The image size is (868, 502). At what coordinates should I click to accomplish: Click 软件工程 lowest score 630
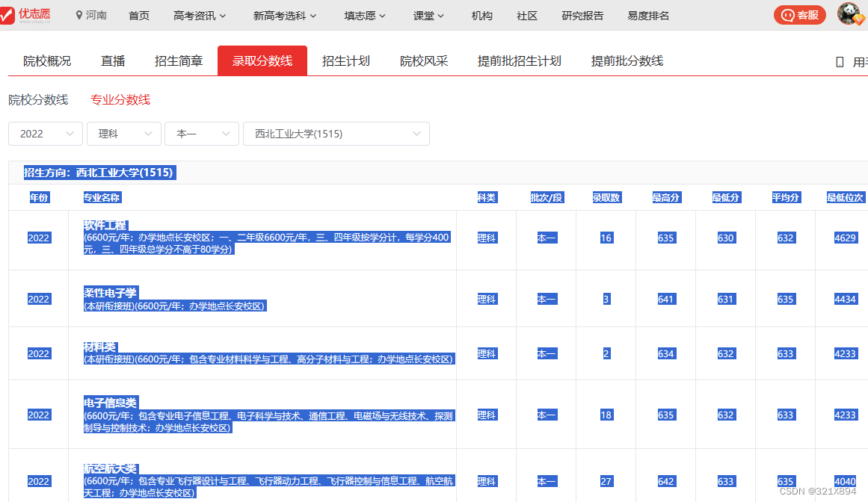click(x=726, y=238)
